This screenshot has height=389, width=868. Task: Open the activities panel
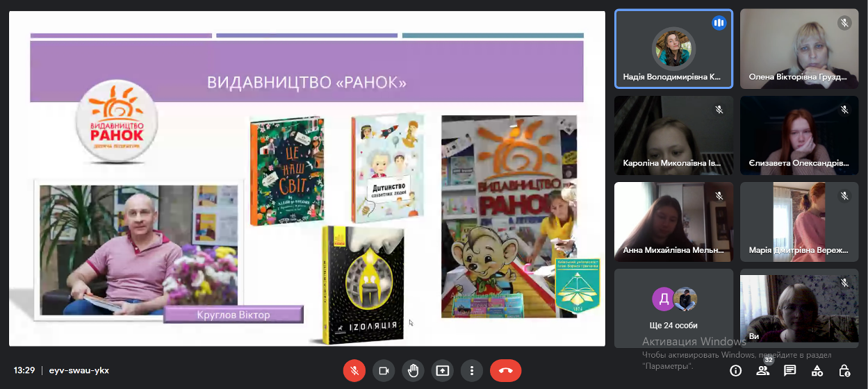point(817,370)
